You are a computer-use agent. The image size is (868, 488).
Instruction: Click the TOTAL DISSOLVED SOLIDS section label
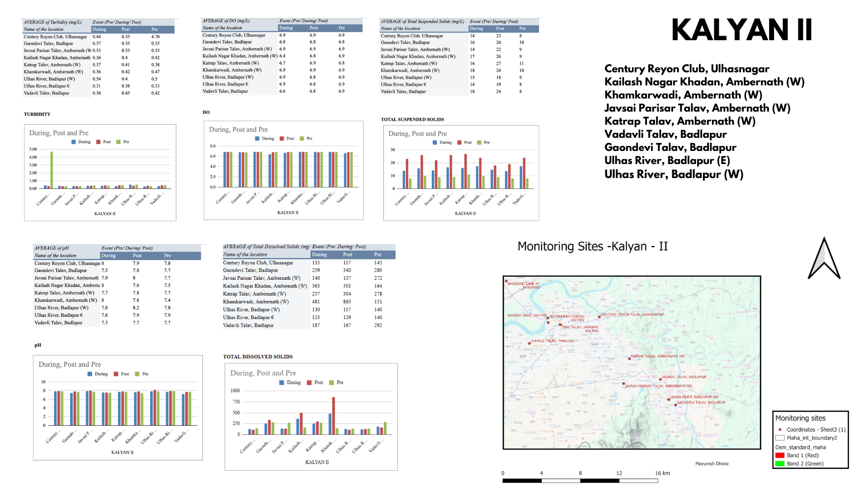(258, 357)
